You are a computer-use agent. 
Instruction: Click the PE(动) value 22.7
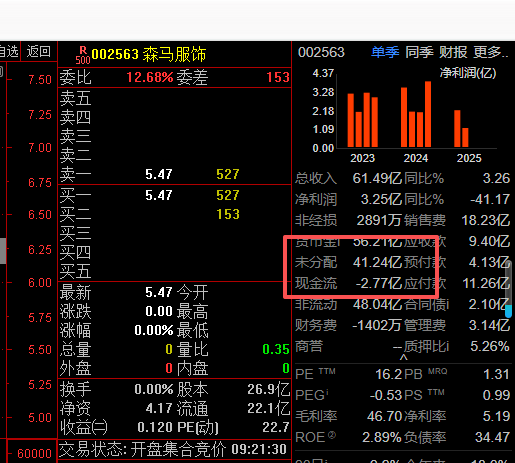[x=276, y=427]
